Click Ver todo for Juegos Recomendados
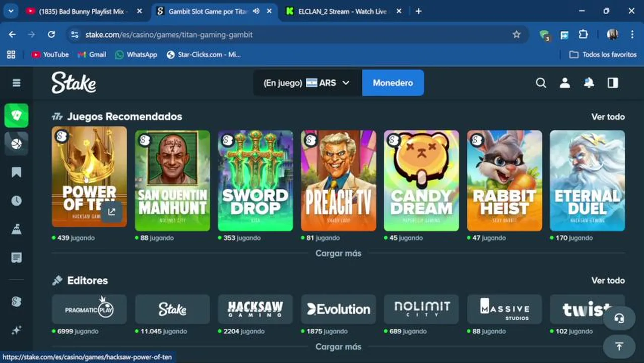 click(x=608, y=116)
